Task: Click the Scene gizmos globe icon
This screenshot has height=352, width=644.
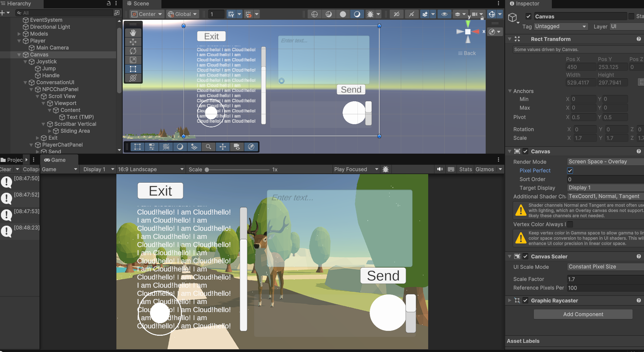Action: (x=492, y=14)
